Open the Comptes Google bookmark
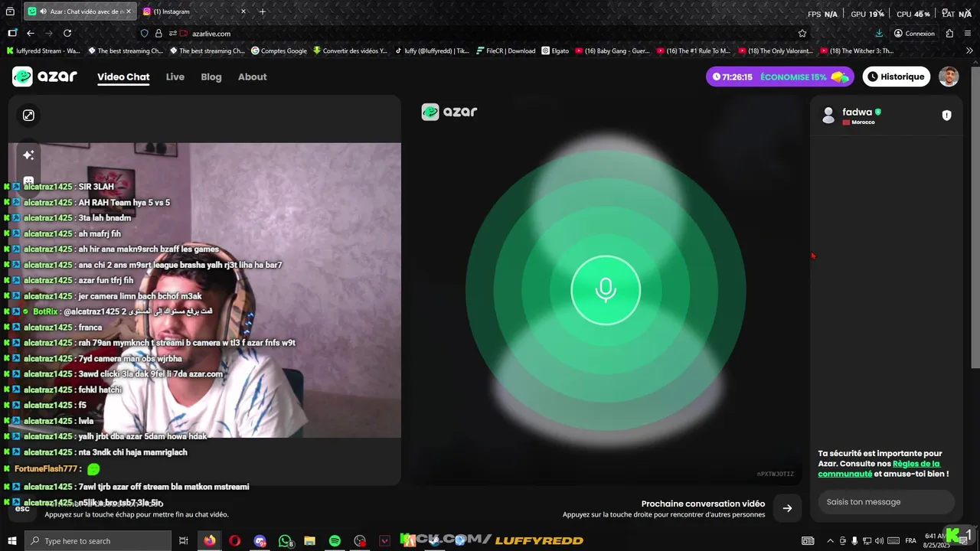 click(x=279, y=51)
